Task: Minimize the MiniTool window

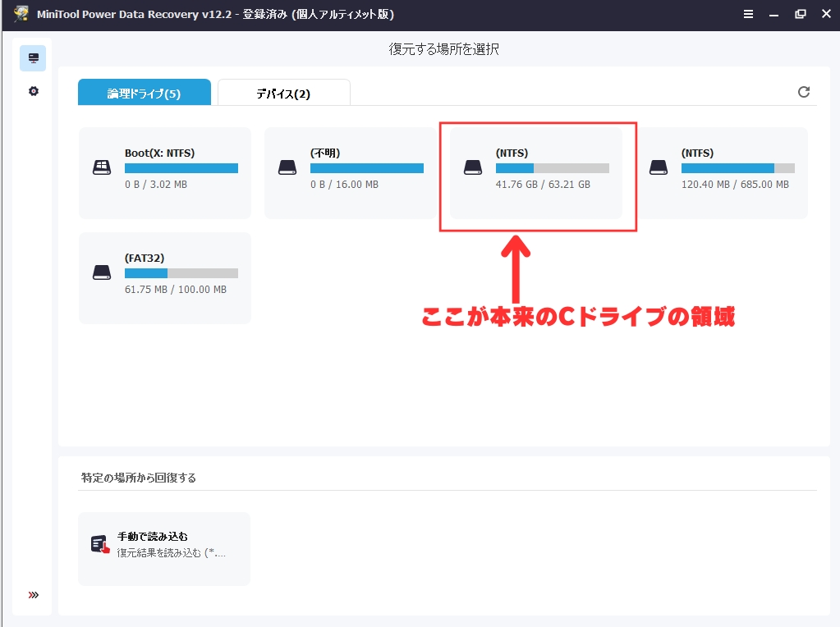Action: click(774, 15)
